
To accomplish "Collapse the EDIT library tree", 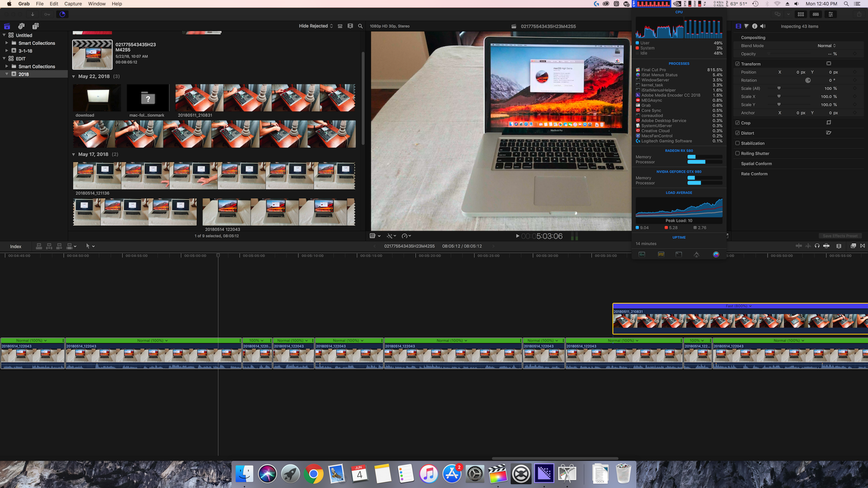I will tap(5, 59).
